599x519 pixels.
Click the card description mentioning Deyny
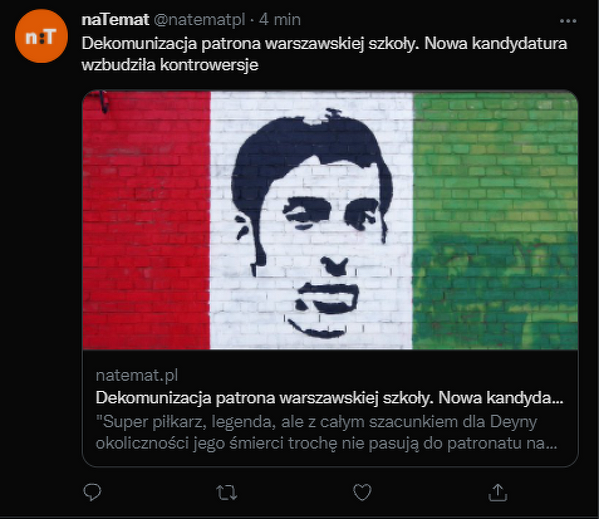[x=326, y=433]
